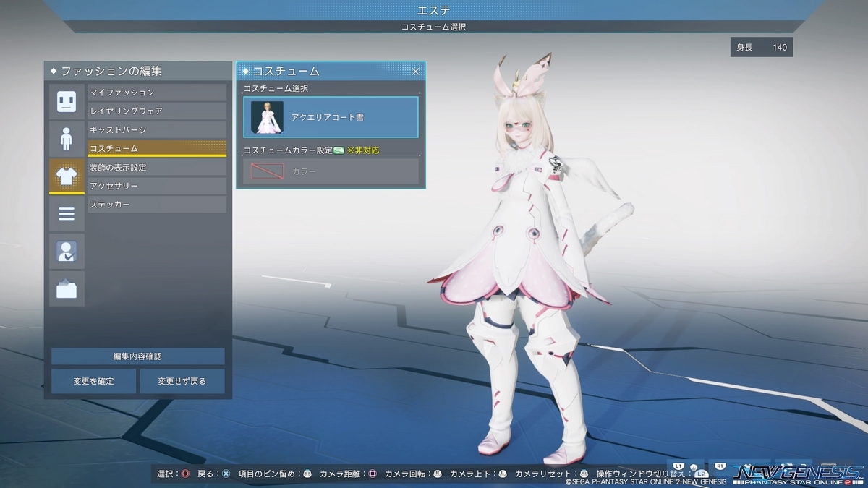Select the アクエリアコート雪 costume entry

tap(331, 117)
